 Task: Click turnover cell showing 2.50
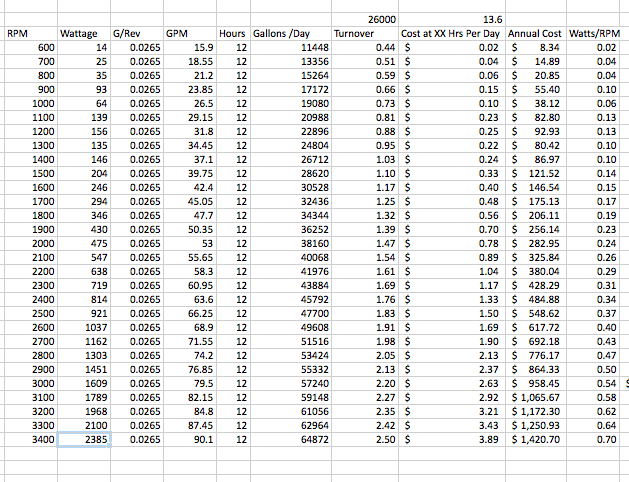click(365, 439)
